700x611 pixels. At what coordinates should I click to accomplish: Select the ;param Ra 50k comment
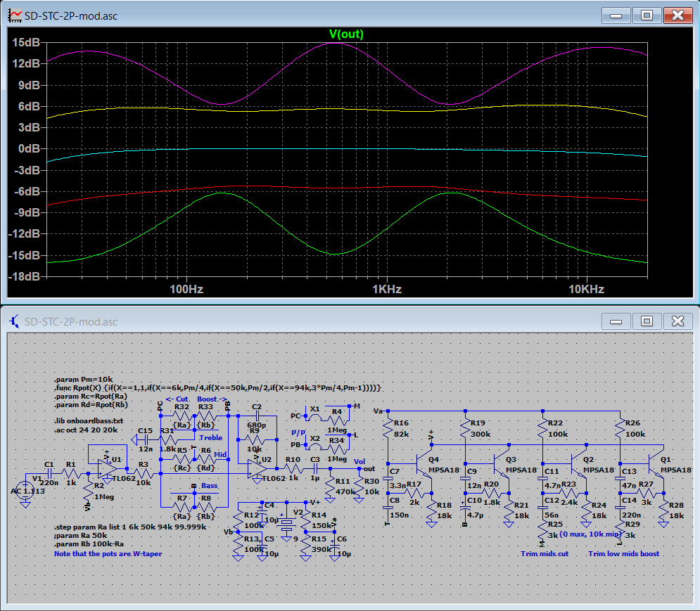coord(81,536)
